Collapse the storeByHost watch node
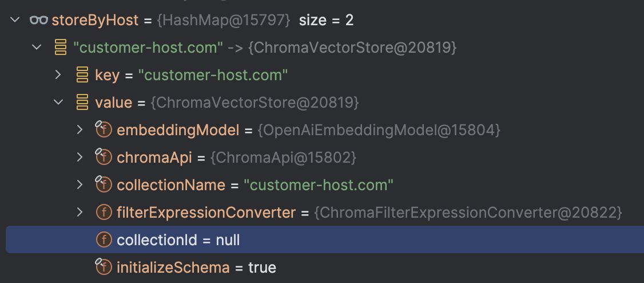Screen dimensions: 644x283 click(x=15, y=19)
